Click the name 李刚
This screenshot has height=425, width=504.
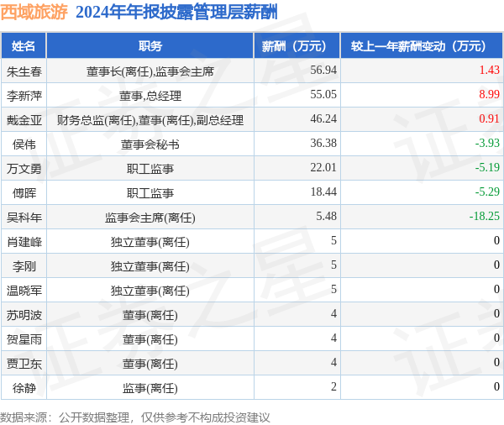[x=24, y=266]
